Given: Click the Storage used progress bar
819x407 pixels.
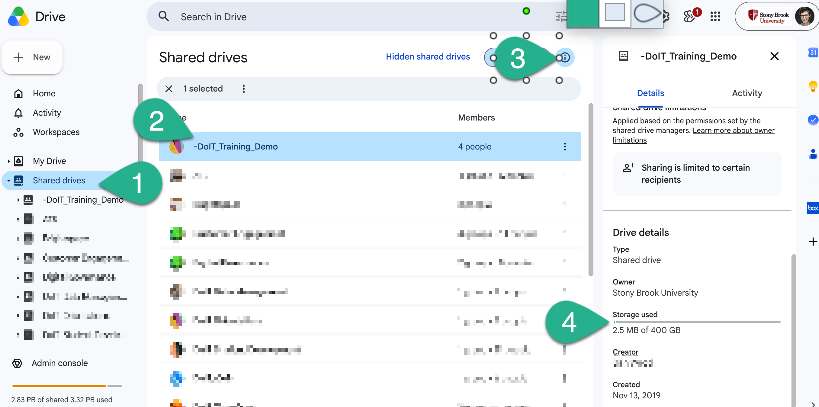Looking at the screenshot, I should click(696, 322).
